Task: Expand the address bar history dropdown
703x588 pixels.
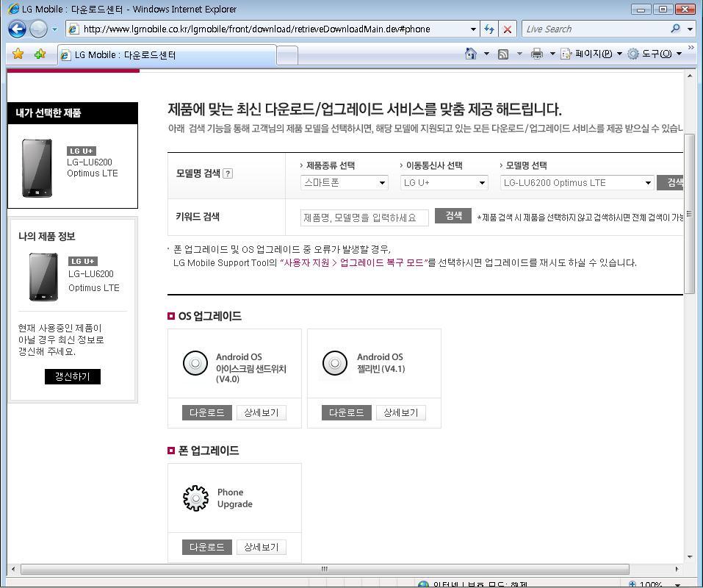Action: point(473,29)
